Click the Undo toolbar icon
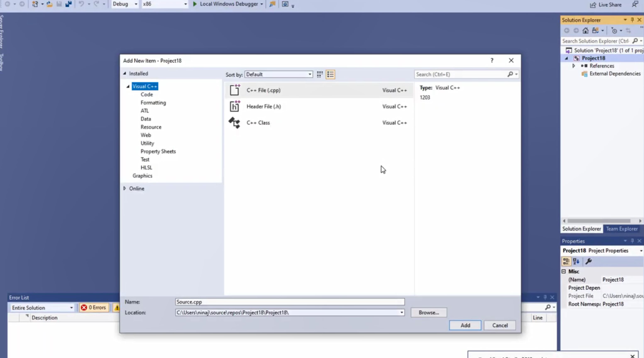 coord(81,4)
